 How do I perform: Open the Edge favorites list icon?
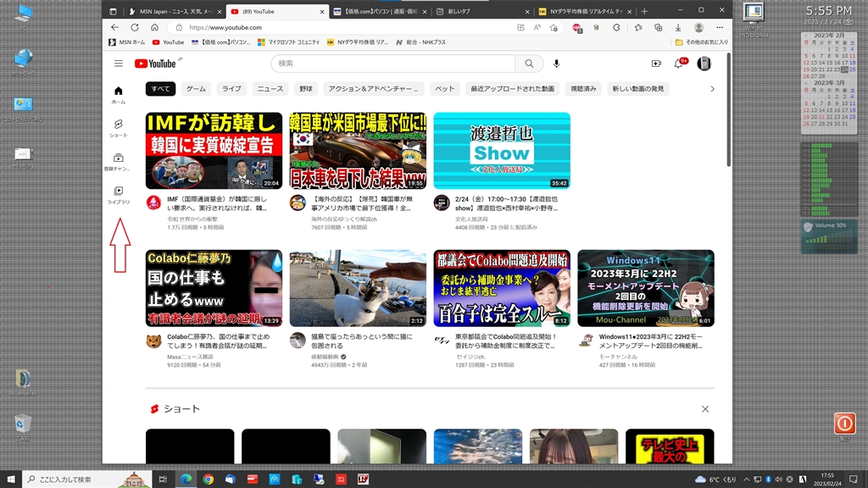[638, 27]
